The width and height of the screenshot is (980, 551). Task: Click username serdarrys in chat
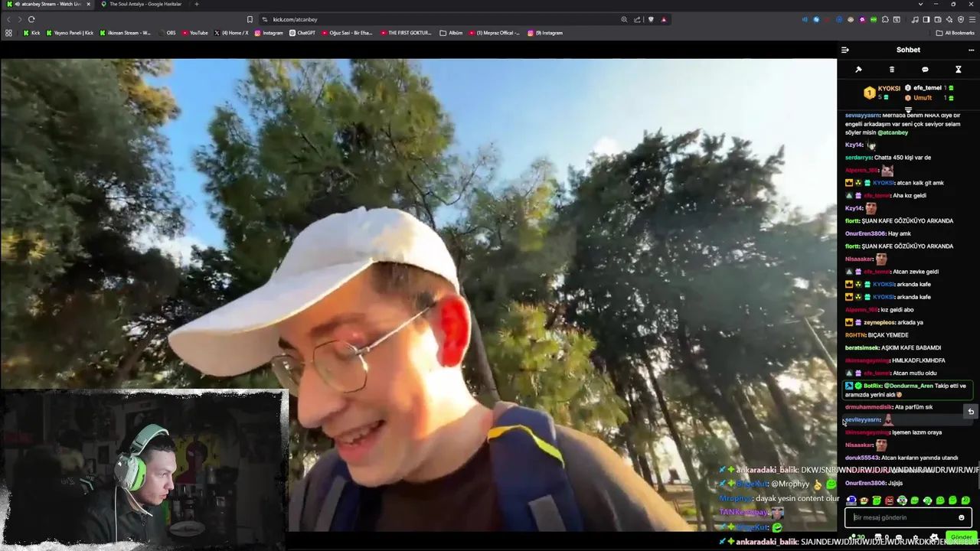point(858,158)
